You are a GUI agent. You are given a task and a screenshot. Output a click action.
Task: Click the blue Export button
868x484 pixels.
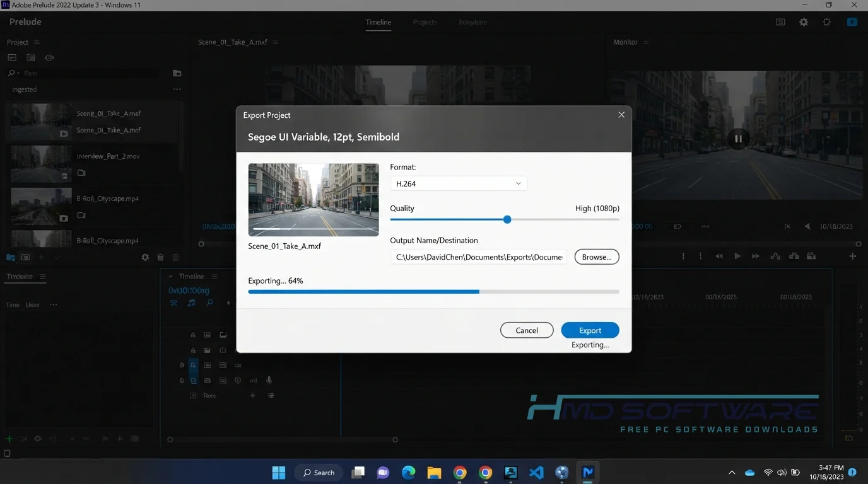tap(590, 330)
